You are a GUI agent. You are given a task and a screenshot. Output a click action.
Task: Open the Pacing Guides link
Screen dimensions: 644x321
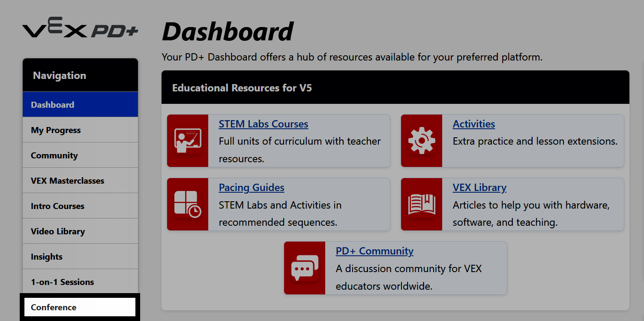point(252,188)
